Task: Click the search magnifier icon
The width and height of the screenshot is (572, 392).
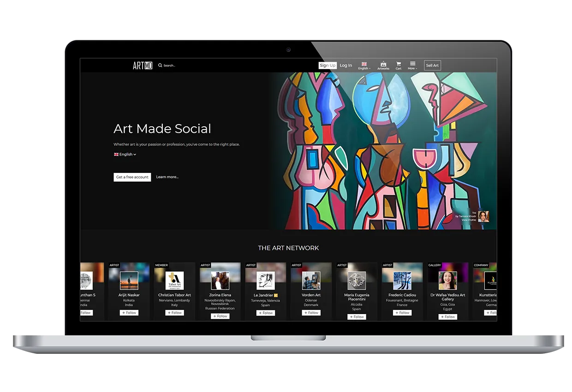Action: point(160,65)
